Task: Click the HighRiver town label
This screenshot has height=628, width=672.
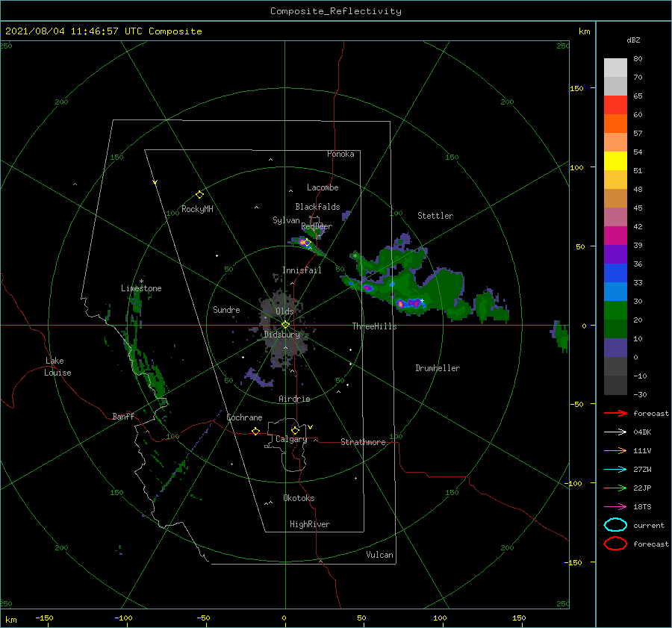Action: click(x=310, y=524)
